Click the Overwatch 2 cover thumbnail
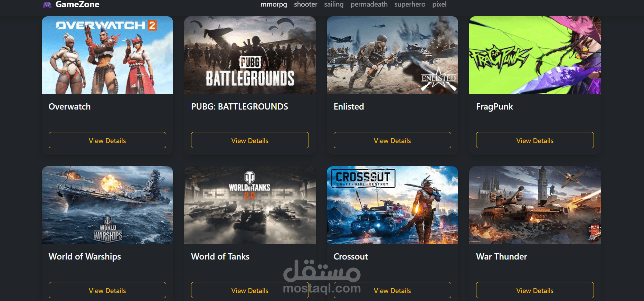The height and width of the screenshot is (301, 644). click(107, 55)
